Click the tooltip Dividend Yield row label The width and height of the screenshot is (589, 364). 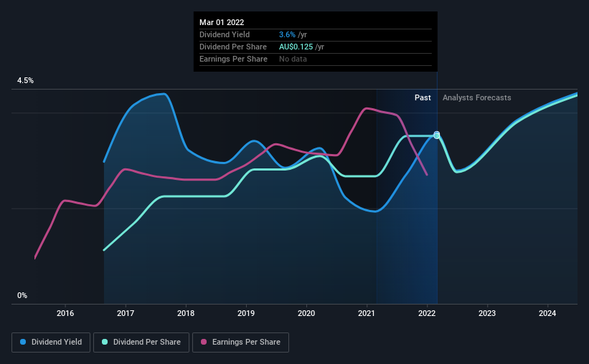pos(225,34)
